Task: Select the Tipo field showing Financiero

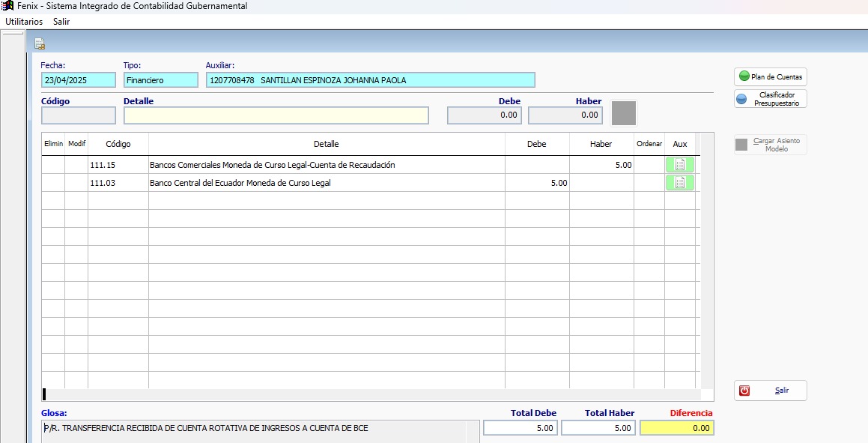Action: (x=160, y=80)
